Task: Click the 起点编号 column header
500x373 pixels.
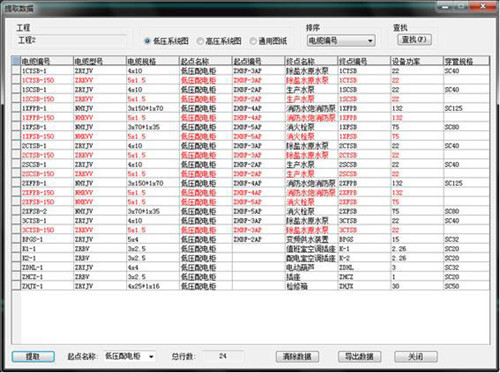Action: pos(259,61)
